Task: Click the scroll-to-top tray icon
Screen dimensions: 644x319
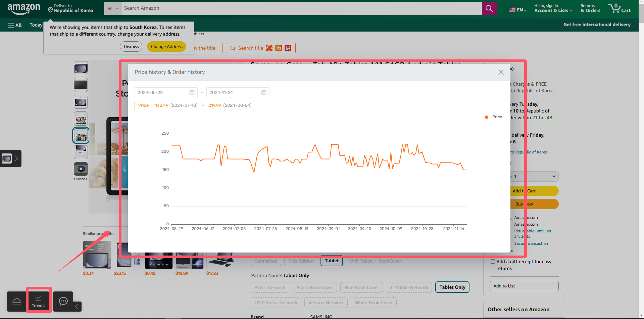Action: click(17, 302)
